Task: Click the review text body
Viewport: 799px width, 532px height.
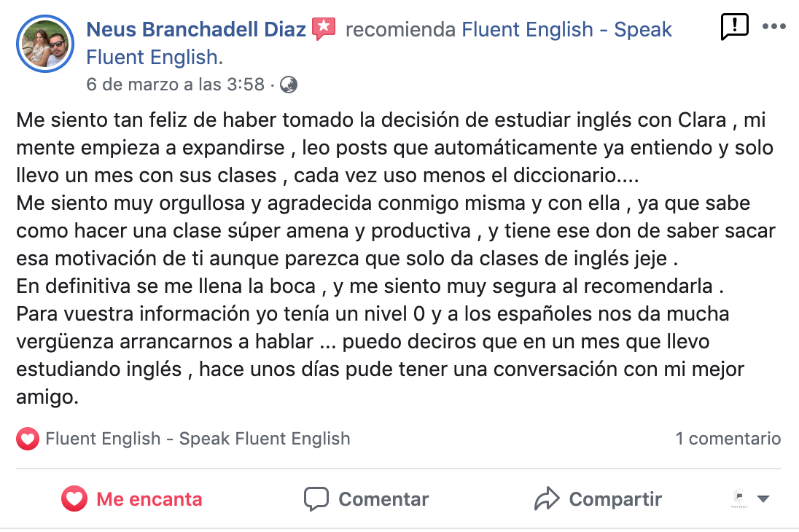Action: click(397, 259)
